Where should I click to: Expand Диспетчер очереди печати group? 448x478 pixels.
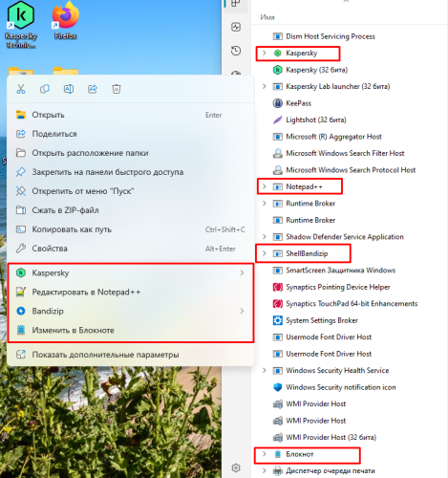[x=264, y=470]
